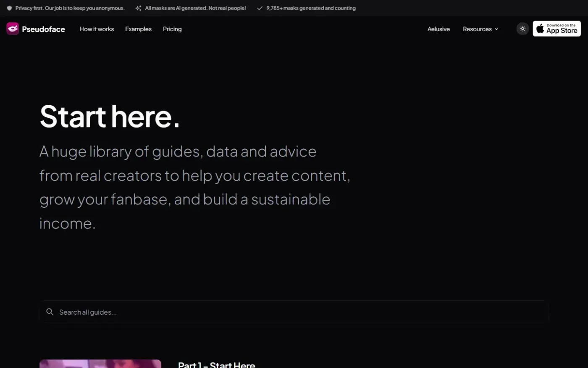Screen dimensions: 588x368
Task: Click the "Start here." heading
Action: pyautogui.click(x=110, y=116)
